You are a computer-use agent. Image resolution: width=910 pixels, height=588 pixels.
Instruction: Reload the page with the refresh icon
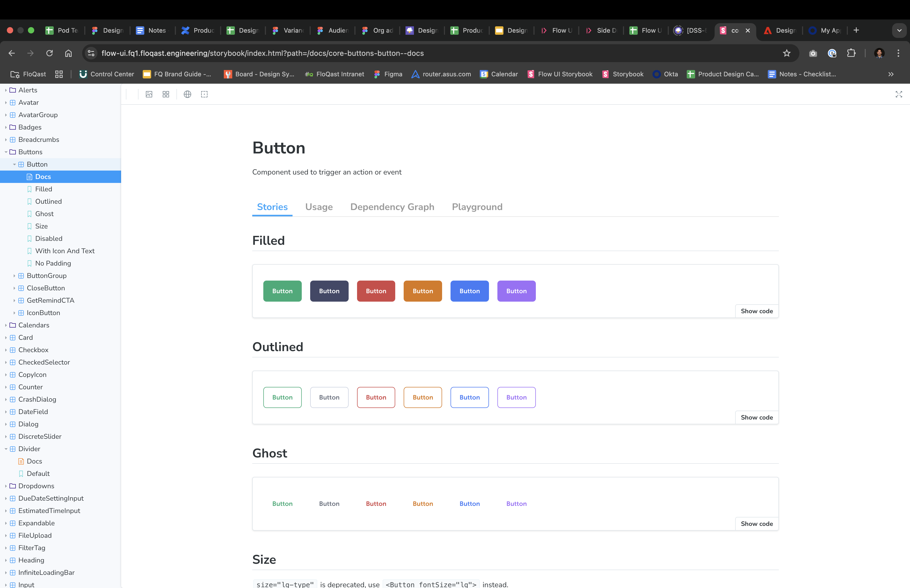50,53
